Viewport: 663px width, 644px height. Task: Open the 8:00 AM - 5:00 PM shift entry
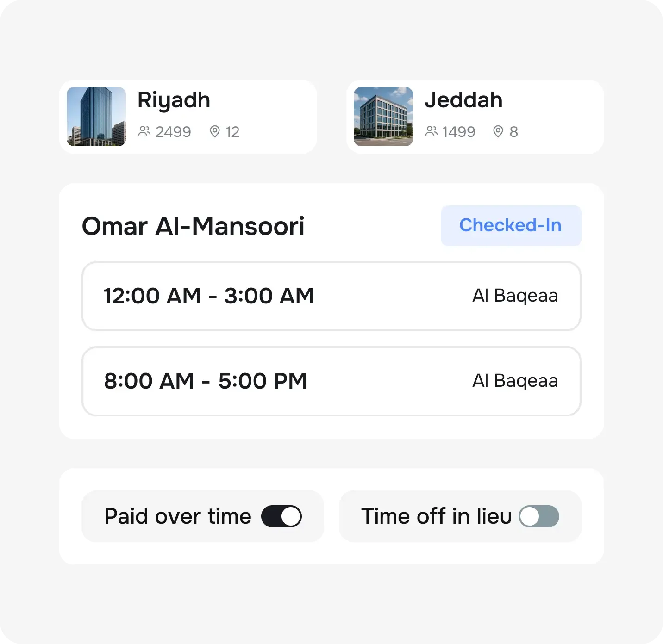[x=331, y=381]
